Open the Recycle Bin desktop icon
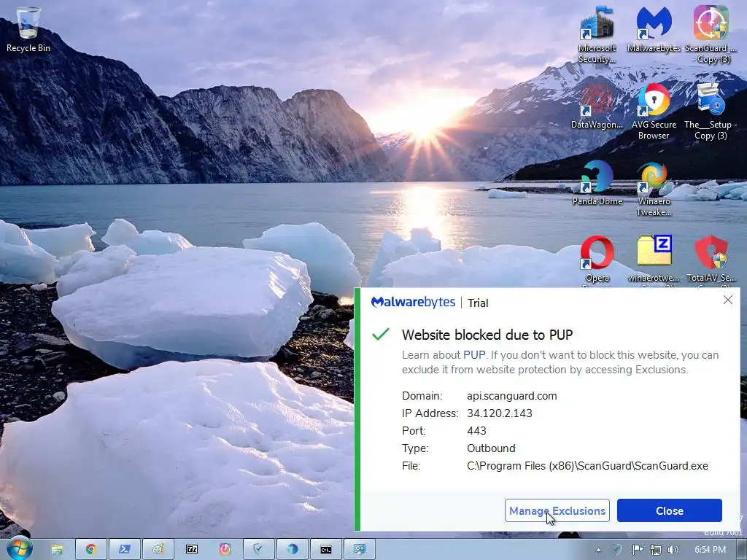Image resolution: width=747 pixels, height=560 pixels. [28, 28]
